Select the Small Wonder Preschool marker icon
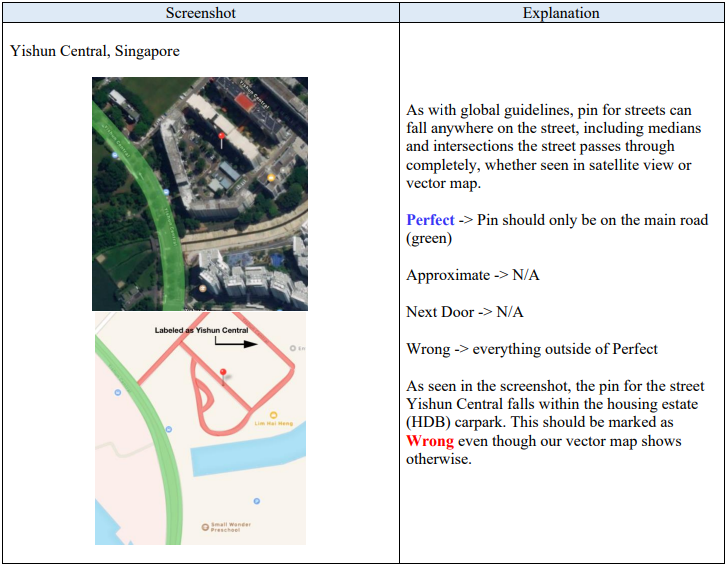Image resolution: width=728 pixels, height=566 pixels. [x=205, y=527]
